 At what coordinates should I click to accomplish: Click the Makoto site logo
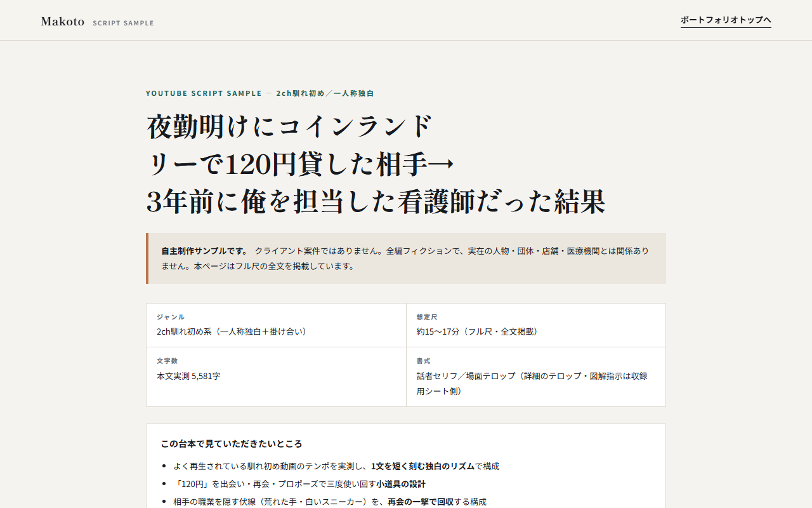coord(63,22)
